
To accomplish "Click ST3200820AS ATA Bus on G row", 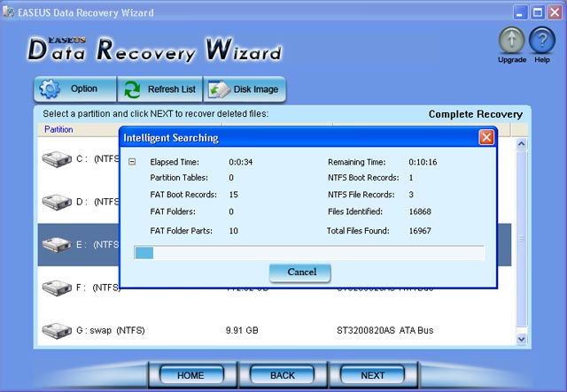I will [385, 330].
